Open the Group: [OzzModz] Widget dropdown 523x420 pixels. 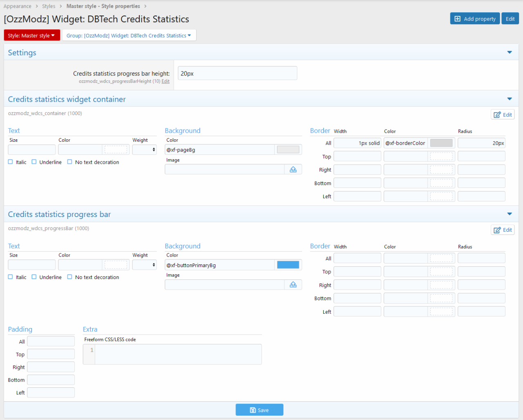pos(129,36)
